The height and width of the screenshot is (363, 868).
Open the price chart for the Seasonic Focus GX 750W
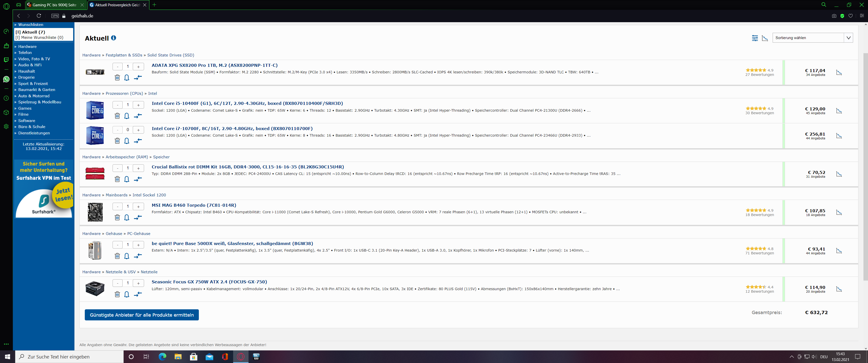[x=839, y=289]
